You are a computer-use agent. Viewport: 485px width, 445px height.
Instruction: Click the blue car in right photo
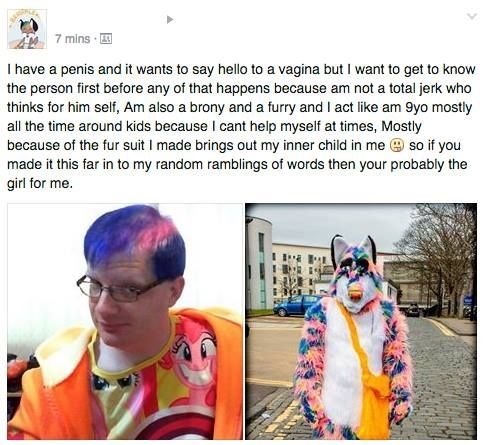click(297, 305)
